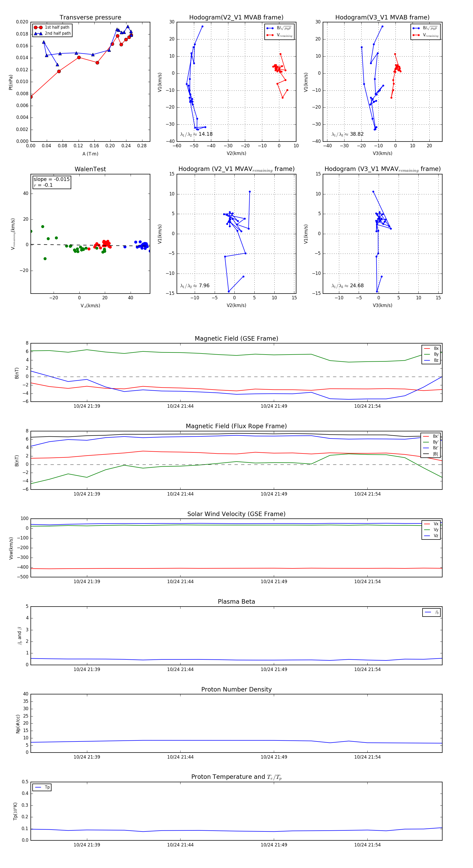
Task: Click "10/24 21:49" tick under Solar Wind Velocity plot
Action: [x=274, y=582]
